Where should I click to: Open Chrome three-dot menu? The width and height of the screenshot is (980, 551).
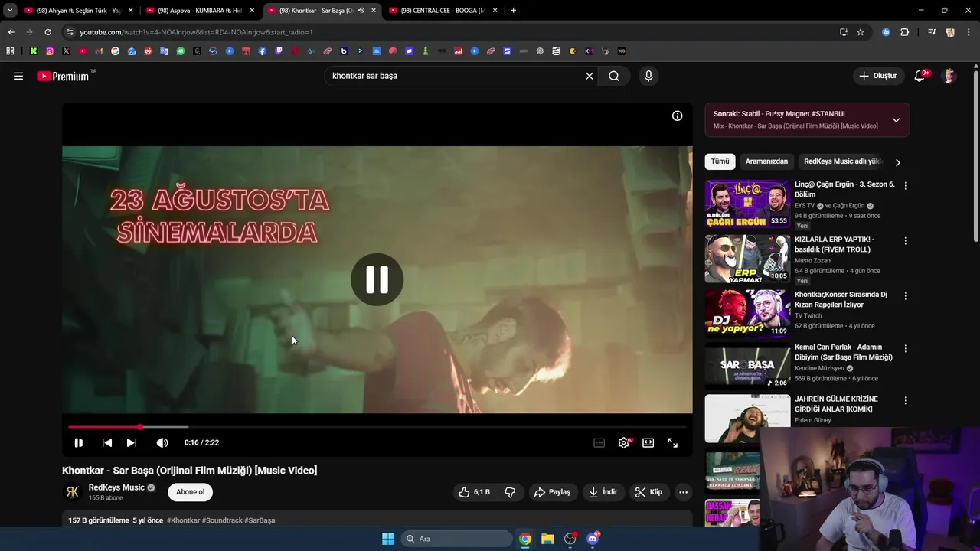[x=969, y=32]
